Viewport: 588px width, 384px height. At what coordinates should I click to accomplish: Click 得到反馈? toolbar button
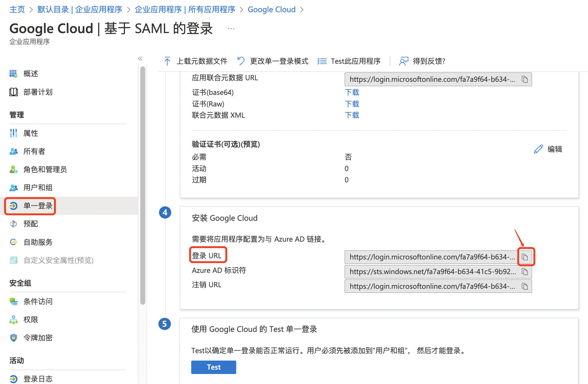pyautogui.click(x=422, y=61)
